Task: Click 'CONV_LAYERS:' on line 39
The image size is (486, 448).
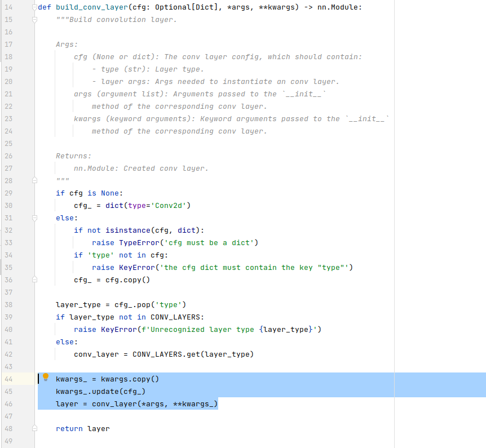Action: [x=177, y=317]
